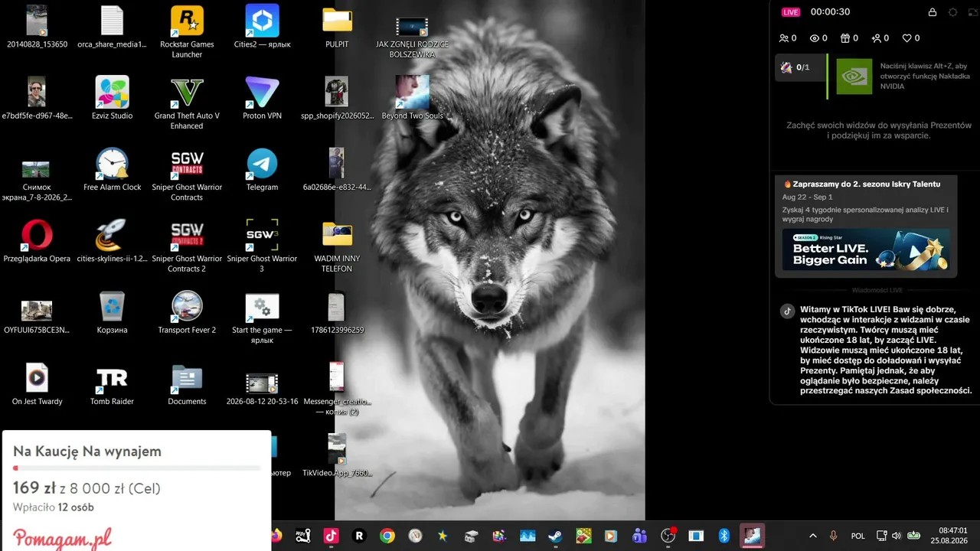Open the POL input language switcher
Image resolution: width=980 pixels, height=551 pixels.
tap(858, 536)
